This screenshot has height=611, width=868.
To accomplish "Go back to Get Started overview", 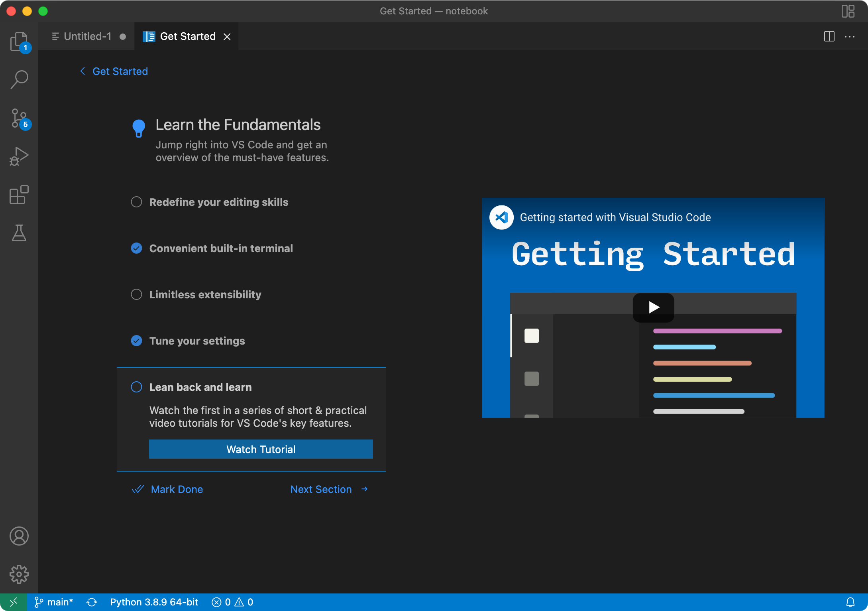I will click(x=114, y=71).
